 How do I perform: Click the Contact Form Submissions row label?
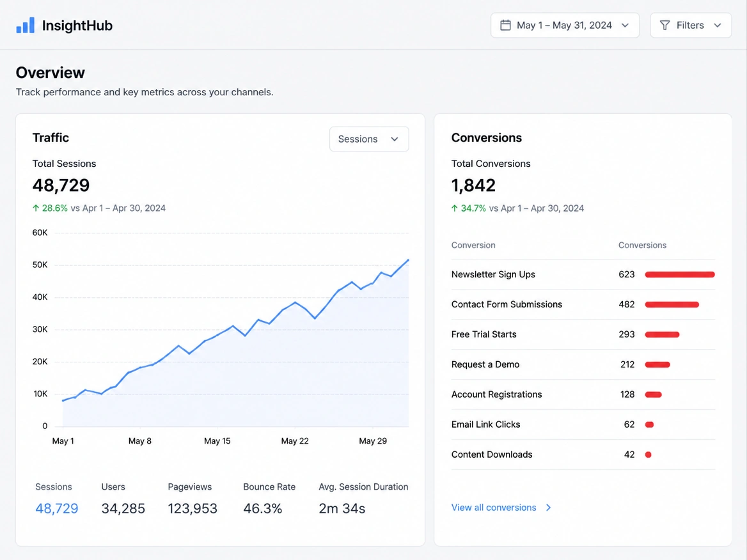tap(507, 304)
